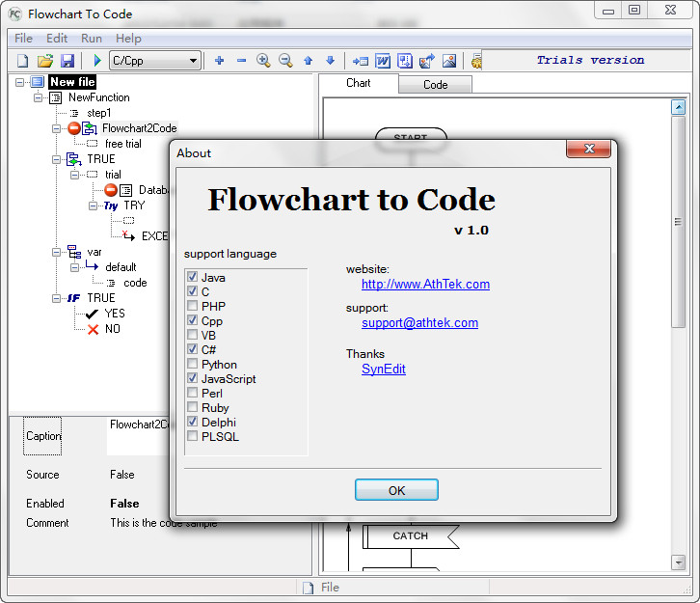Screen dimensions: 700x603
Task: Zoom in with the magnifier plus icon
Action: coord(263,60)
